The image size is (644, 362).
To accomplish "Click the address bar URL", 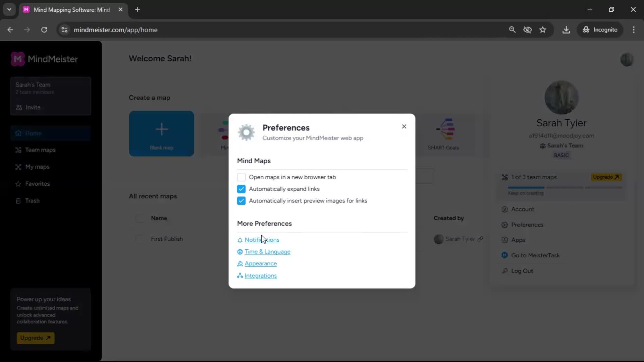I will point(115,30).
